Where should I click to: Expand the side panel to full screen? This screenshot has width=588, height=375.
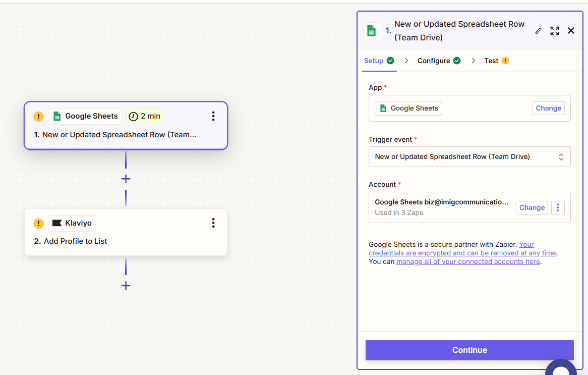(555, 31)
